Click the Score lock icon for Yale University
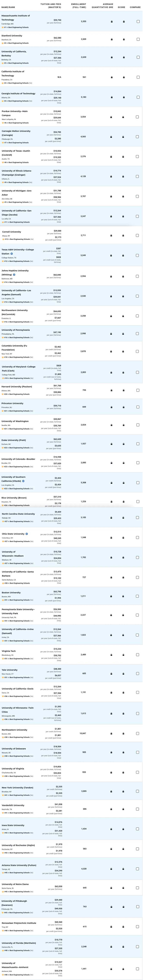This screenshot has height=980, width=143. pyautogui.click(x=124, y=673)
